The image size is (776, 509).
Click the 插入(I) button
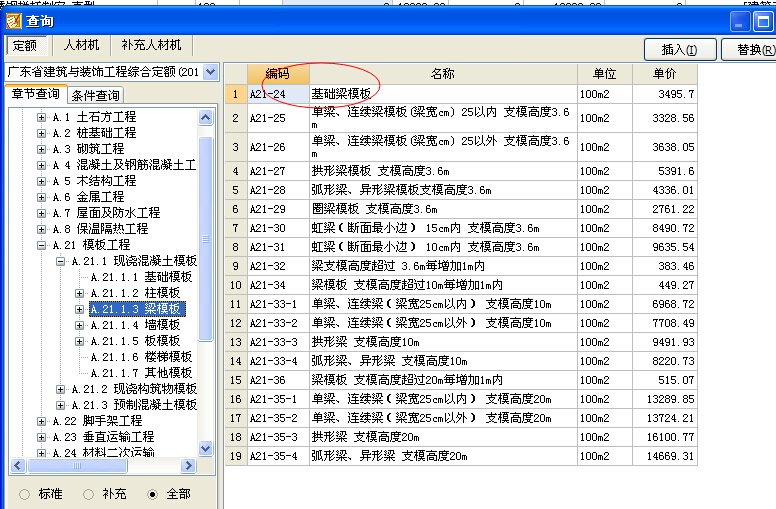pyautogui.click(x=679, y=50)
